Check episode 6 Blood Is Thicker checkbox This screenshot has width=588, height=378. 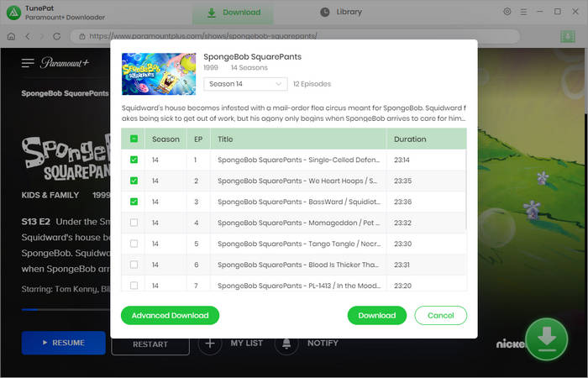(134, 265)
